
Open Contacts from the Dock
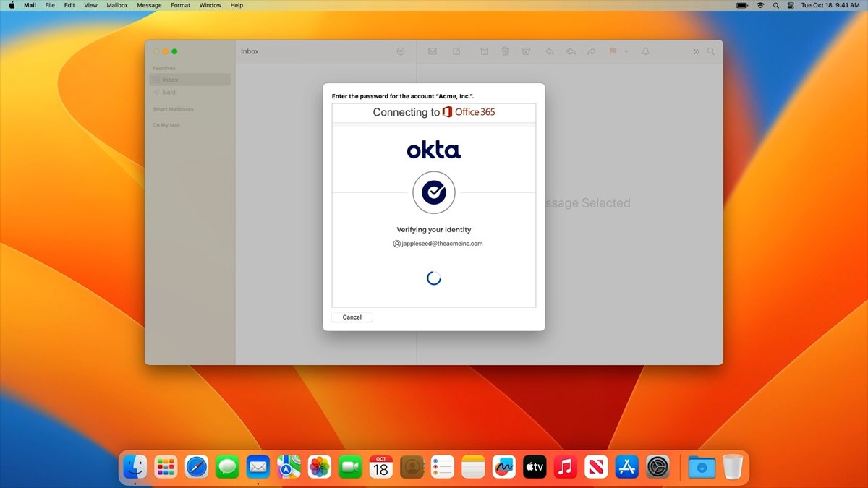pyautogui.click(x=412, y=467)
